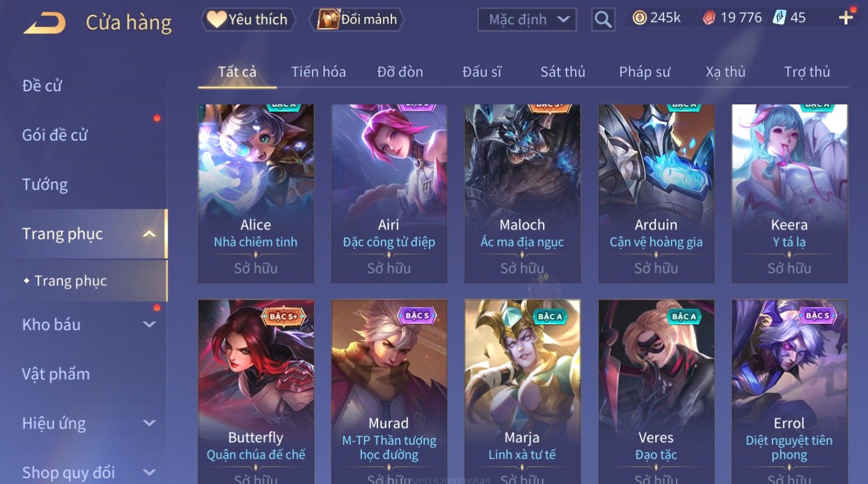The image size is (868, 484).
Task: Click the golden back arrow icon
Action: click(x=45, y=23)
